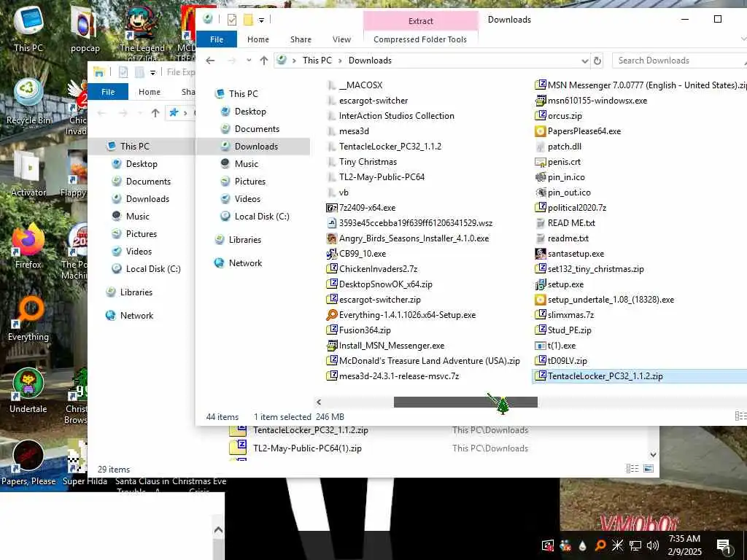Select Music in the back File Explorer sidebar

pos(138,216)
